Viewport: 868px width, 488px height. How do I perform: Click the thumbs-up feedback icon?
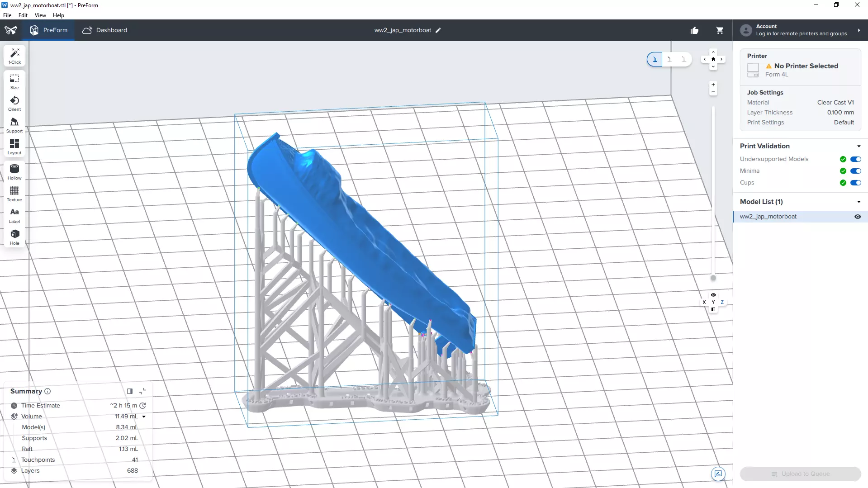click(694, 30)
